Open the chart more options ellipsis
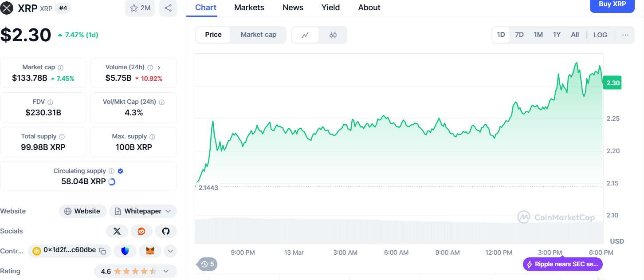 coord(625,35)
